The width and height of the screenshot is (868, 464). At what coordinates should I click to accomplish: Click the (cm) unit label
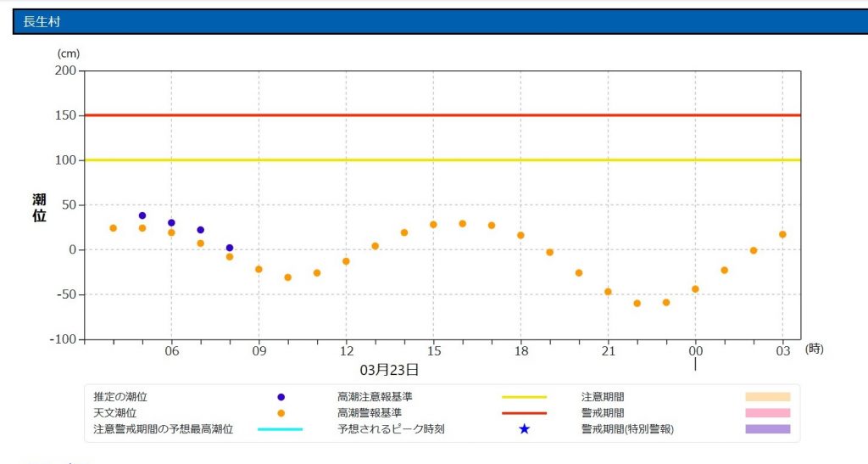coord(68,53)
